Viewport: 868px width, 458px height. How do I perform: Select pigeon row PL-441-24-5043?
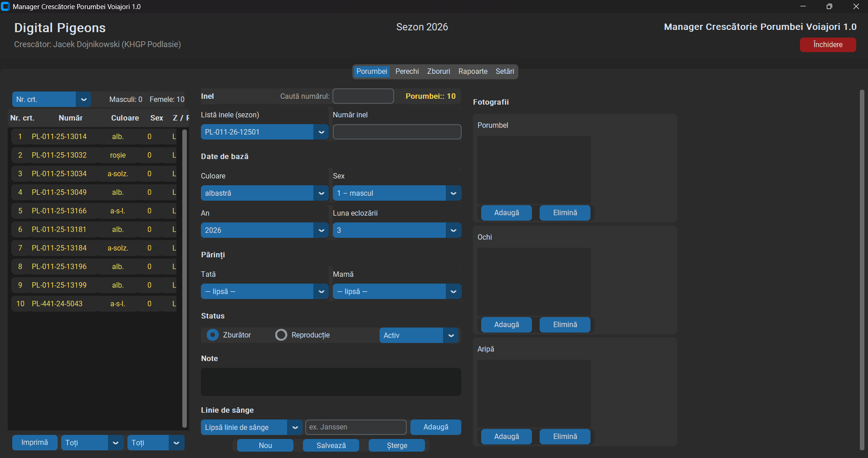pos(94,304)
